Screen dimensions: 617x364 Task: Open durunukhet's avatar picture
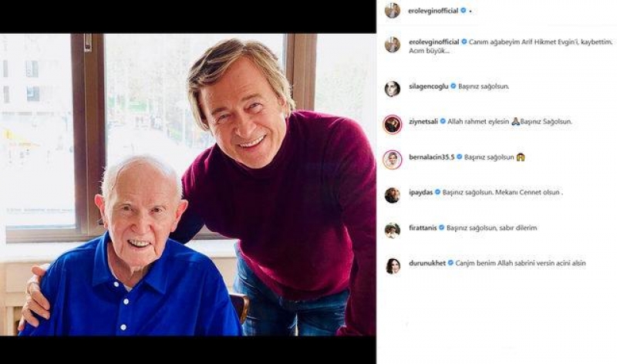point(392,266)
